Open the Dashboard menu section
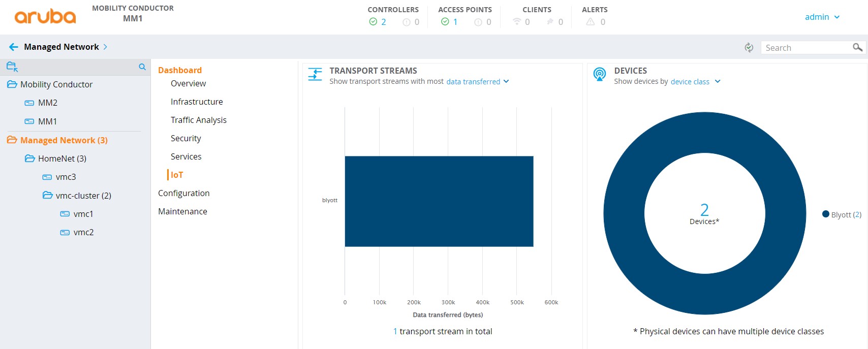Image resolution: width=868 pixels, height=349 pixels. click(180, 70)
